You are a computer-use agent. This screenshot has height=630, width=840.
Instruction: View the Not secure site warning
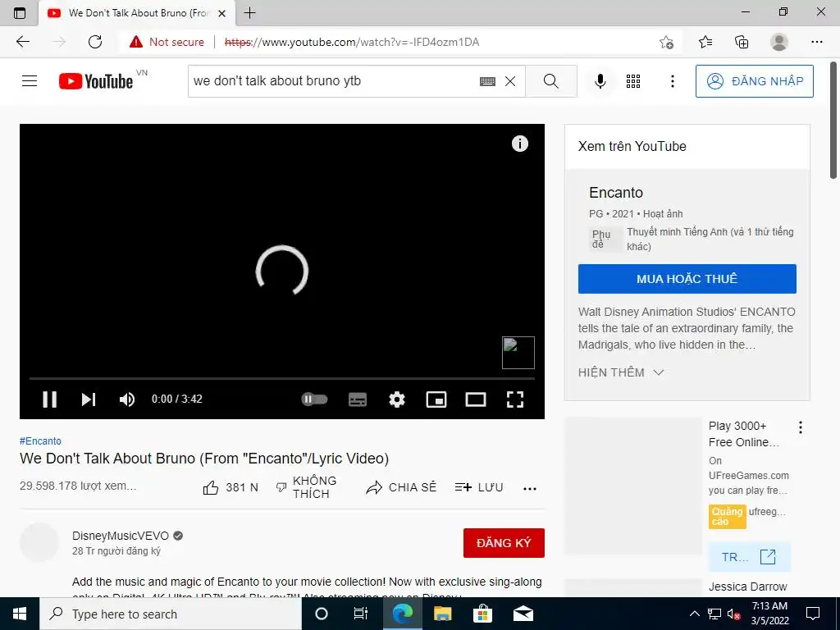(x=167, y=42)
